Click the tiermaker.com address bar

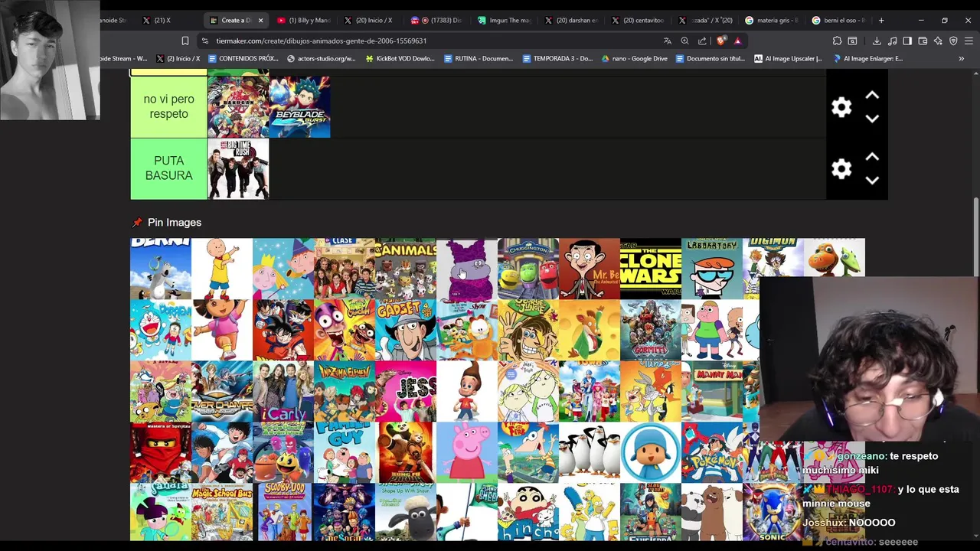[x=429, y=41]
